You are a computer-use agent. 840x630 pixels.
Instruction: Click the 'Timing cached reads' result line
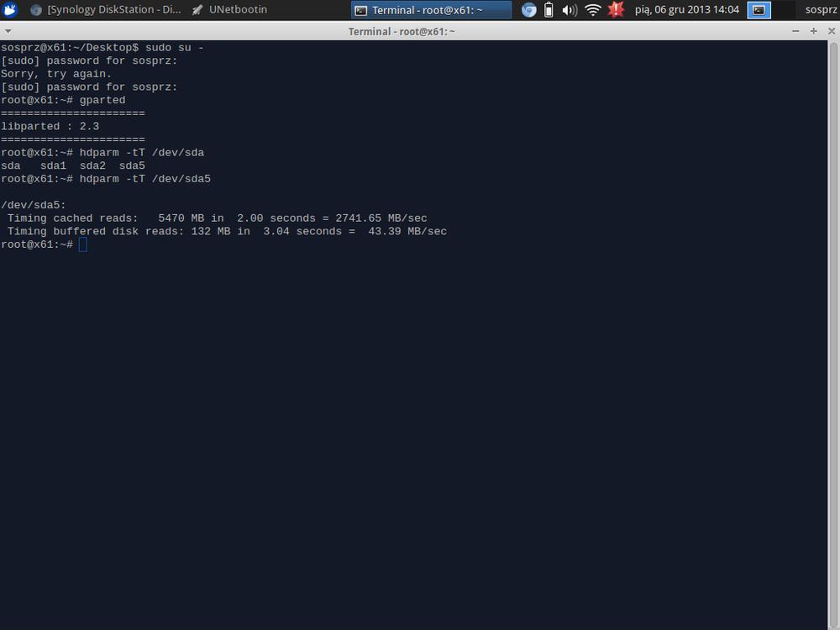tap(217, 218)
